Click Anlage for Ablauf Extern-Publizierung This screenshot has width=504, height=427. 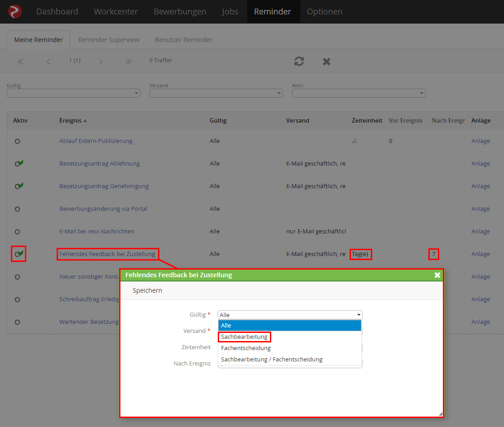(x=480, y=141)
